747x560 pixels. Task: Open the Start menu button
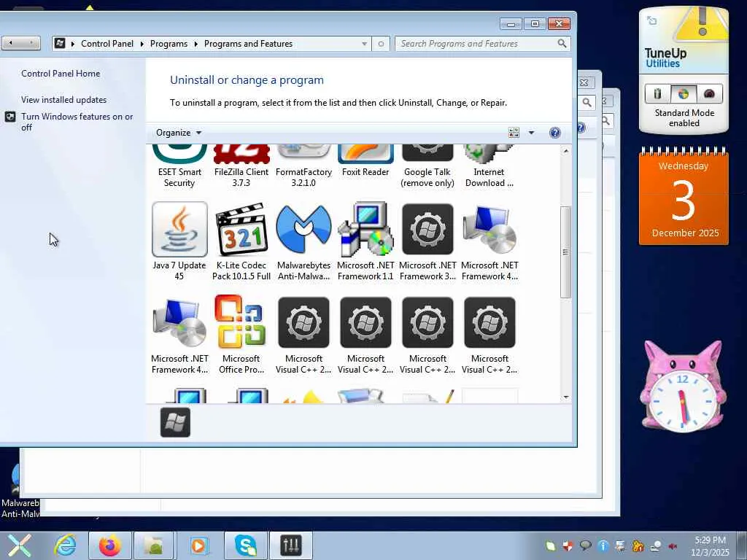19,545
